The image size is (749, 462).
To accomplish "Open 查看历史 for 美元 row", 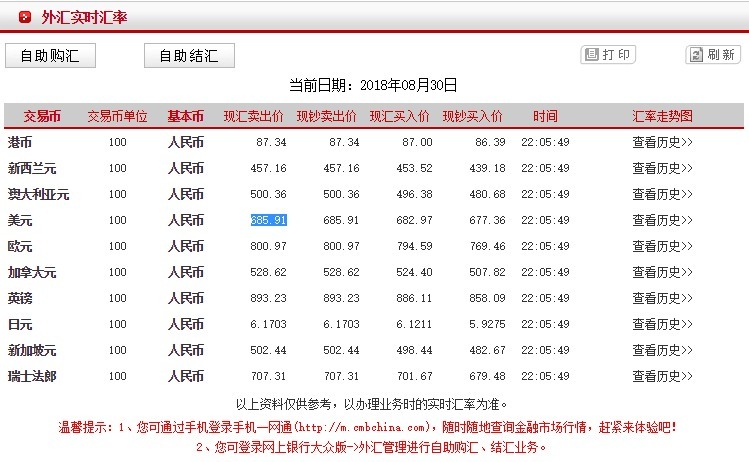I will click(x=662, y=220).
